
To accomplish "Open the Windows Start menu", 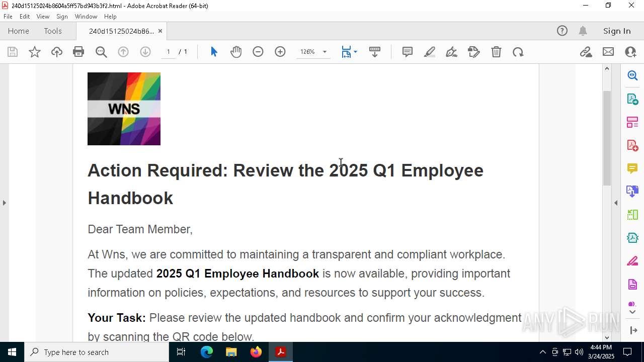I will [x=12, y=352].
